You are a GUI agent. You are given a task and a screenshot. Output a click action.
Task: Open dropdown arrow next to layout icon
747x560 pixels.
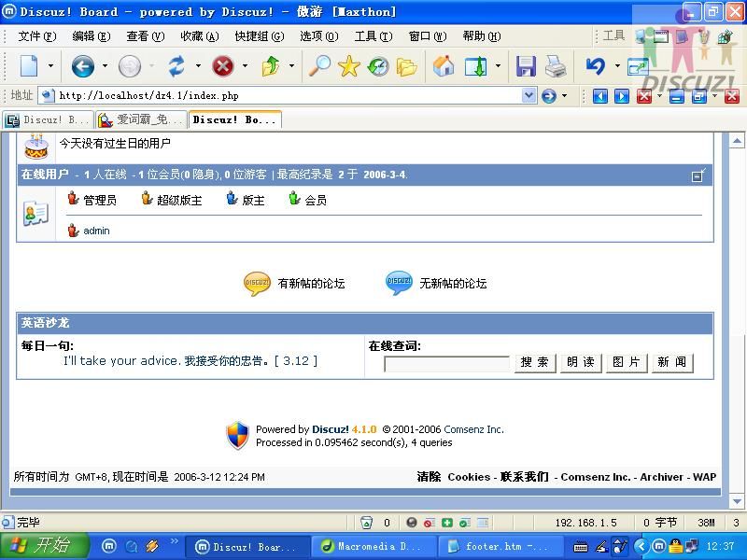(x=498, y=65)
